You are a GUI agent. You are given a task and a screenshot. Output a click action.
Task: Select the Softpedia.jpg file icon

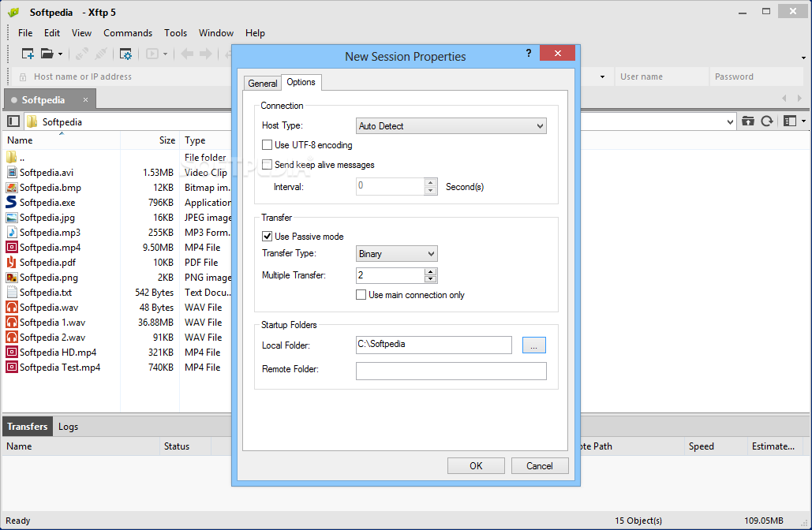(12, 218)
